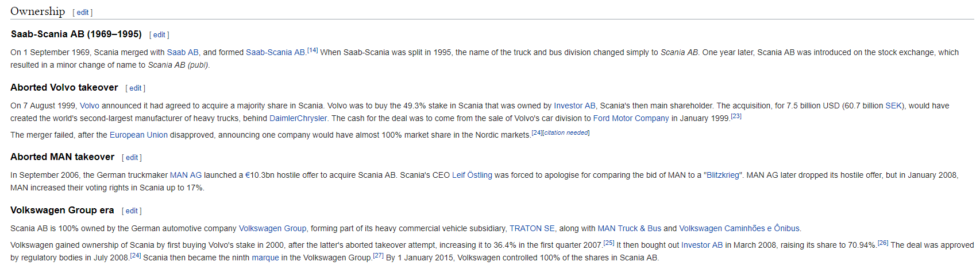This screenshot has height=273, width=980.
Task: Open the Saab AB link
Action: pyautogui.click(x=183, y=52)
